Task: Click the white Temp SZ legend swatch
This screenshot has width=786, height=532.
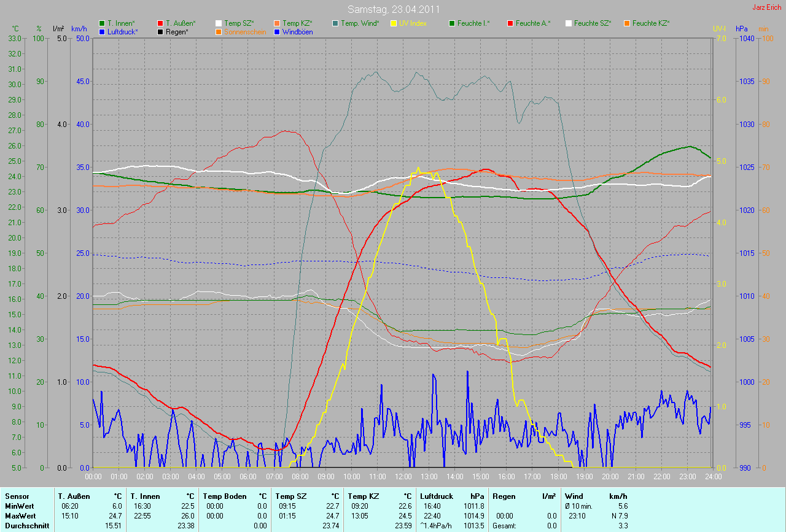Action: tap(219, 23)
